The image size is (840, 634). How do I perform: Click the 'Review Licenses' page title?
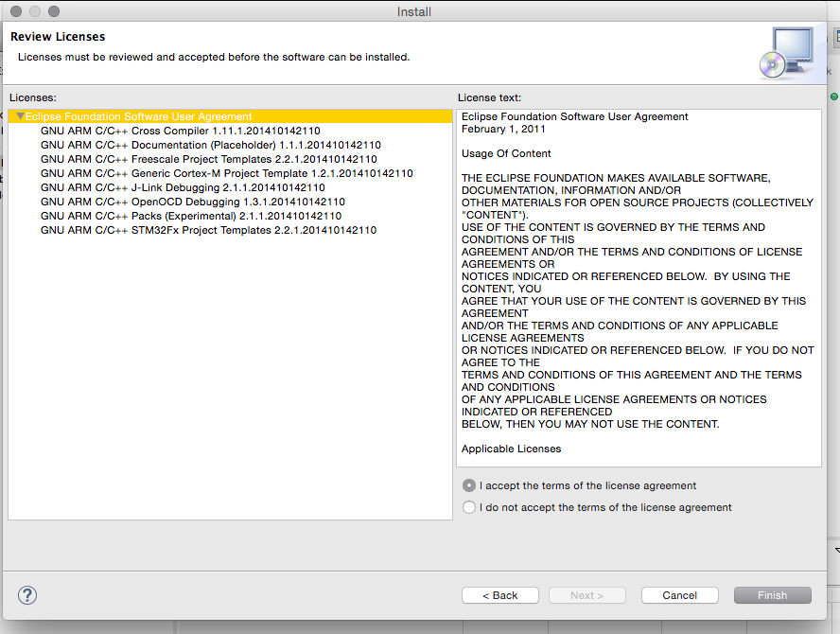pyautogui.click(x=58, y=37)
